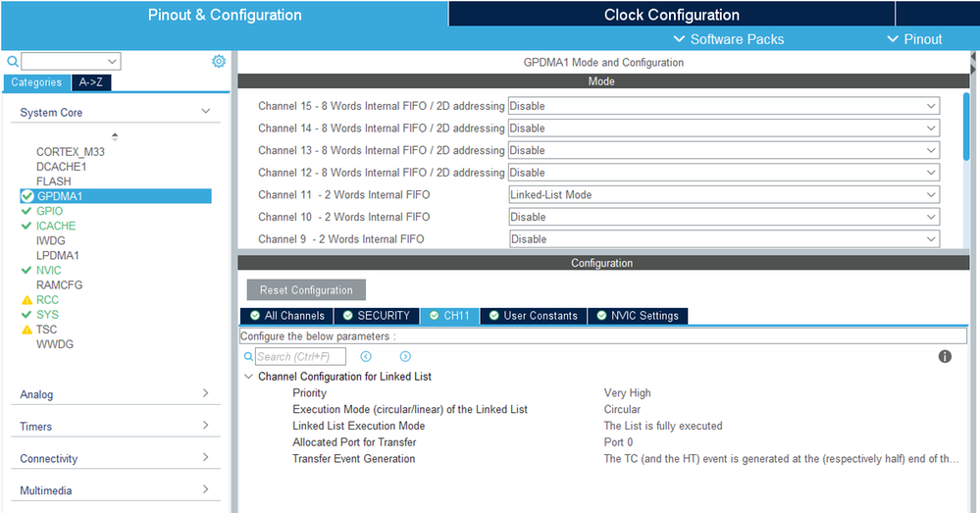Open the Channel 10 mode dropdown
980x513 pixels.
pos(724,217)
